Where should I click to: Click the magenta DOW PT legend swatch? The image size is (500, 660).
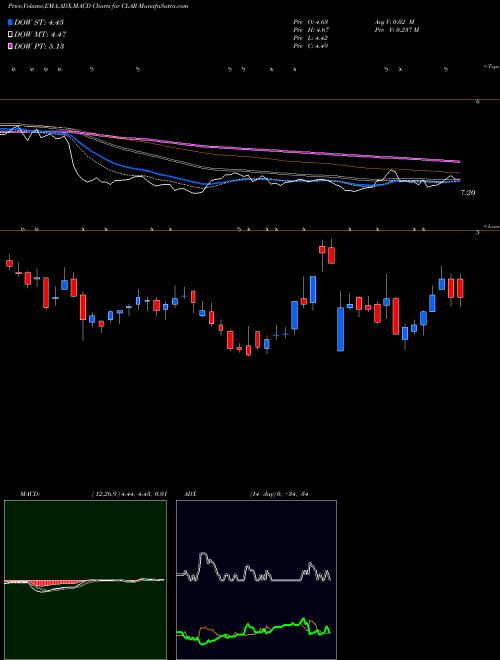pyautogui.click(x=10, y=46)
